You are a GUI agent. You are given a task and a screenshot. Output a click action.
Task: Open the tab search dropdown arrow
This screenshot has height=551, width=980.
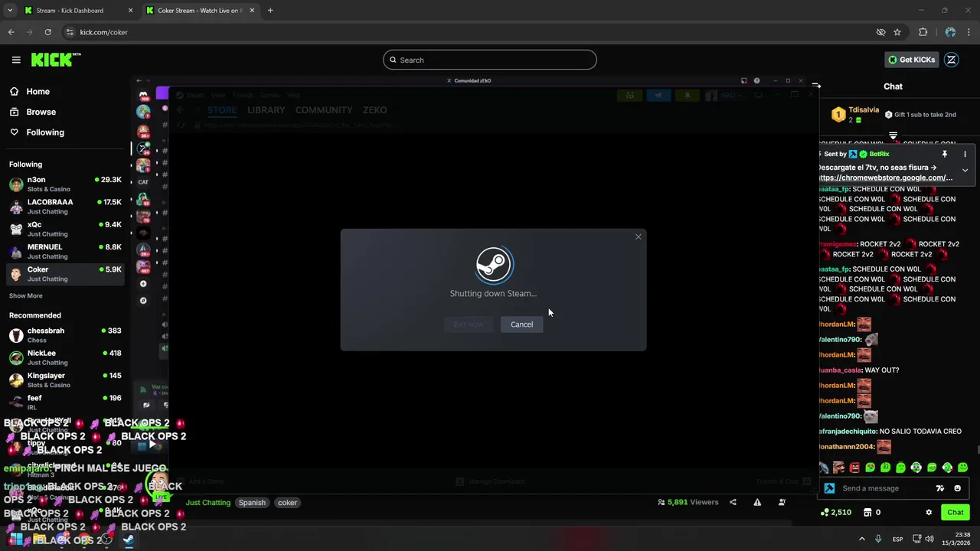pos(10,11)
